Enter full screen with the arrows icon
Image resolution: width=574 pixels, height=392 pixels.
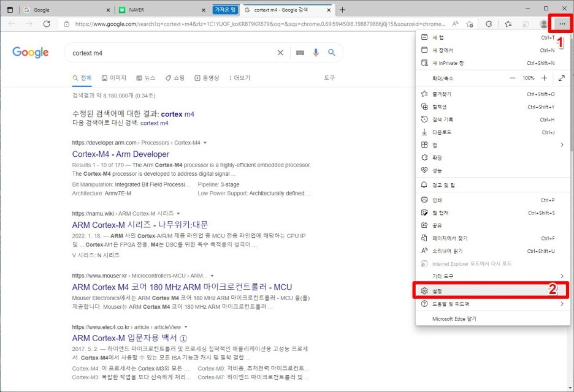click(x=562, y=78)
